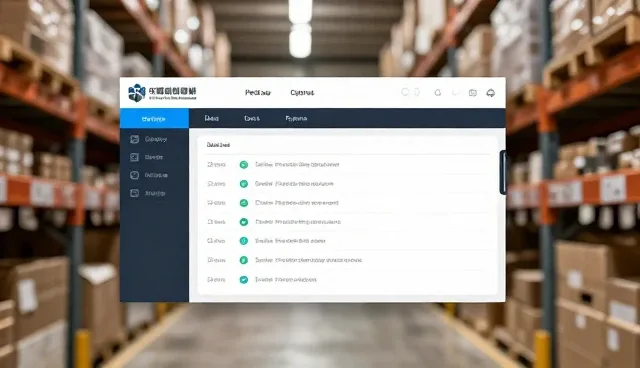Click the green status icon in the fifth list row
The height and width of the screenshot is (368, 640).
point(244,241)
